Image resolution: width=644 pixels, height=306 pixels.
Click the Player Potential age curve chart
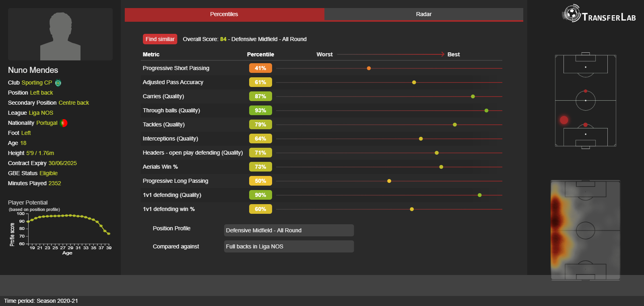(x=68, y=229)
